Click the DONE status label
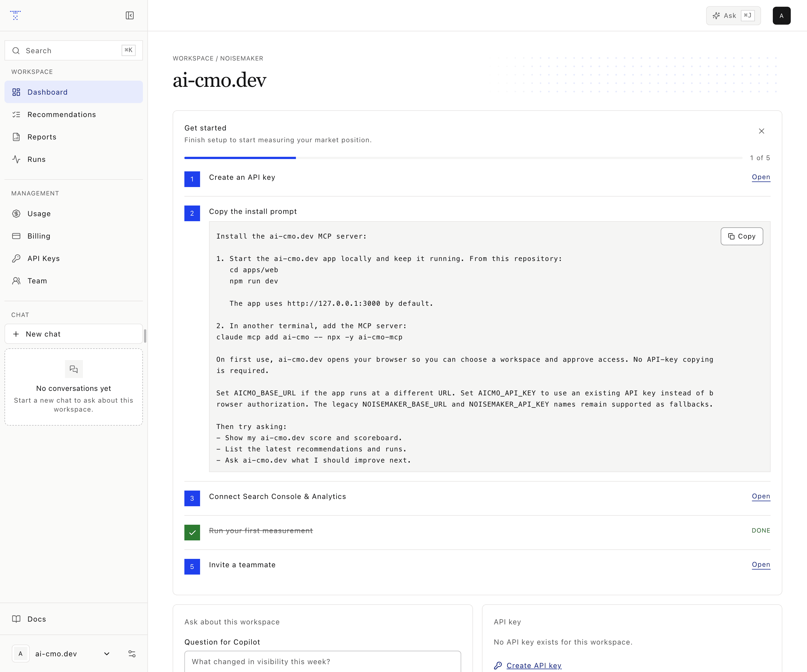 (x=761, y=530)
